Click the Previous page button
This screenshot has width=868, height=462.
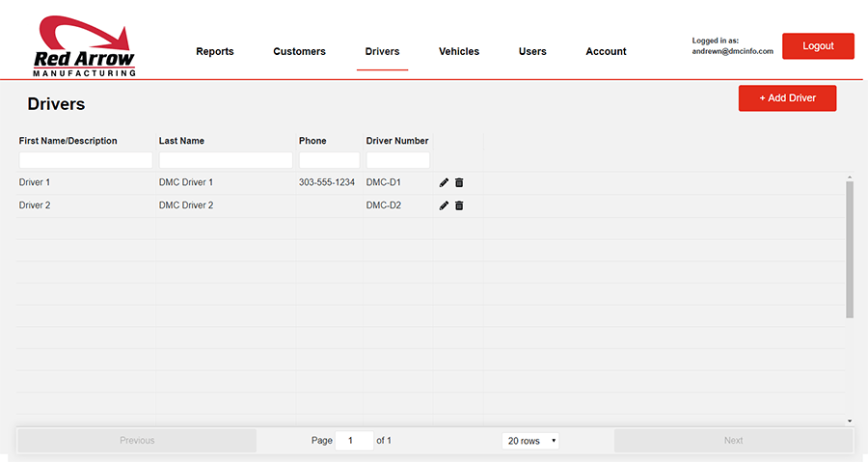coord(137,441)
